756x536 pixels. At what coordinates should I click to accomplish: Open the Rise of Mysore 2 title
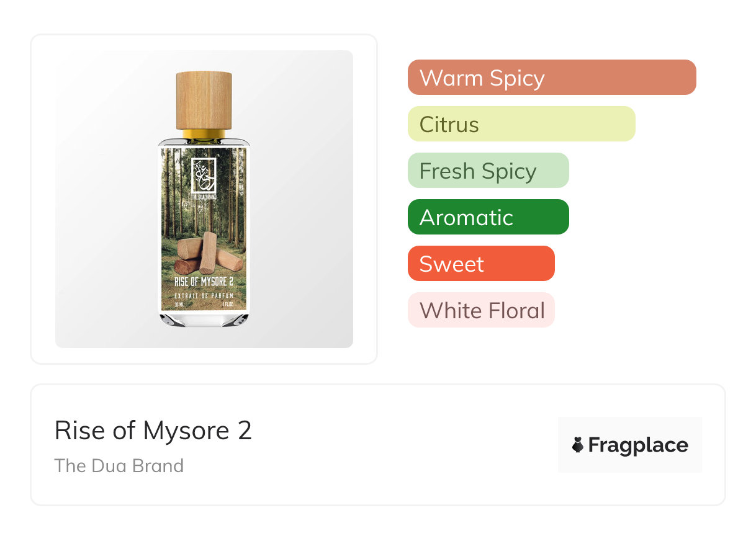[x=153, y=430]
